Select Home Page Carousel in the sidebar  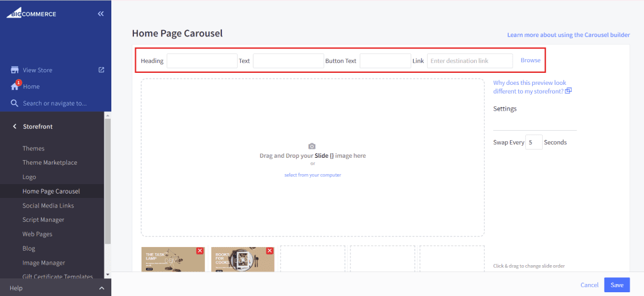(51, 191)
